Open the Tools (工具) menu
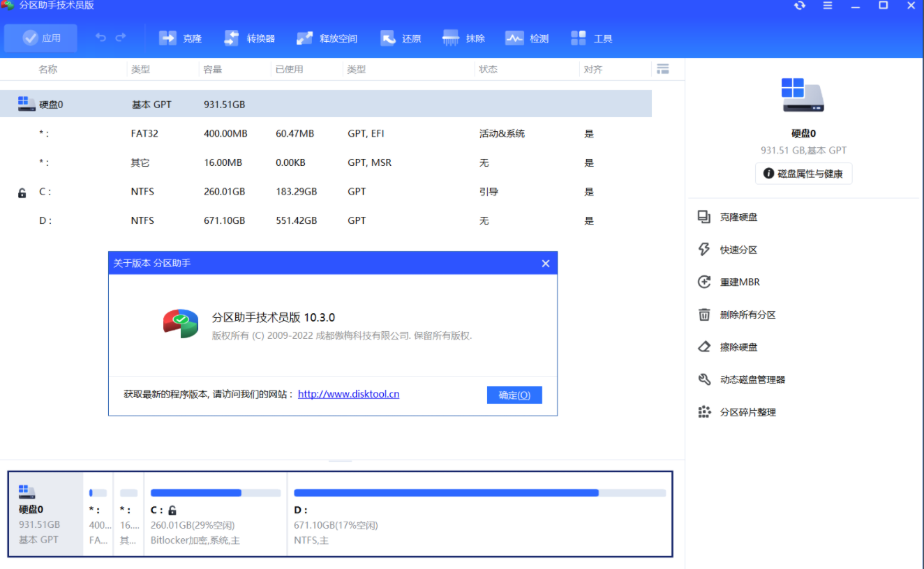 pyautogui.click(x=591, y=38)
